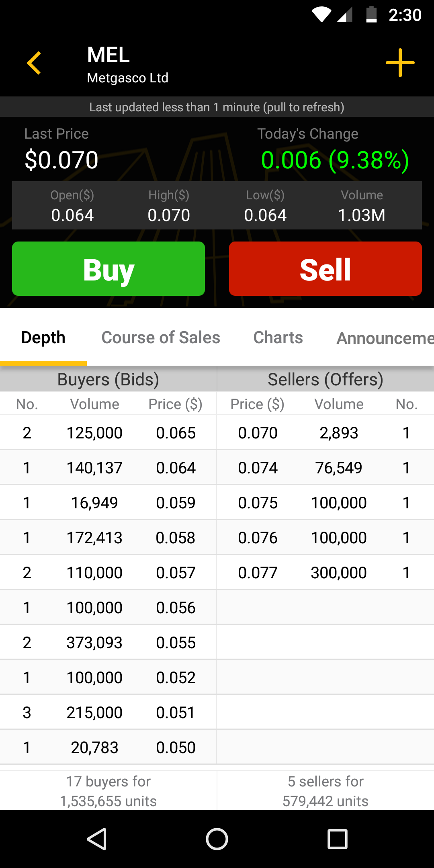
Task: Select bid price 0.052
Action: pos(176,678)
